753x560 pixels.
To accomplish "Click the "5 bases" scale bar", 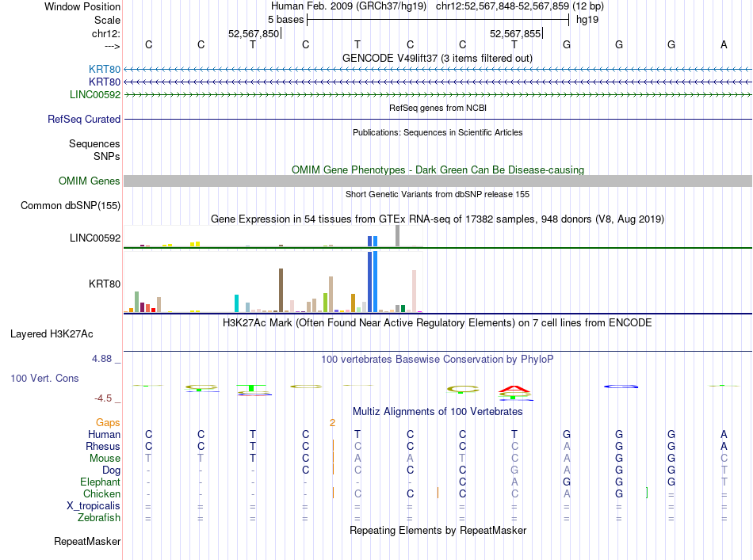I will click(x=438, y=20).
